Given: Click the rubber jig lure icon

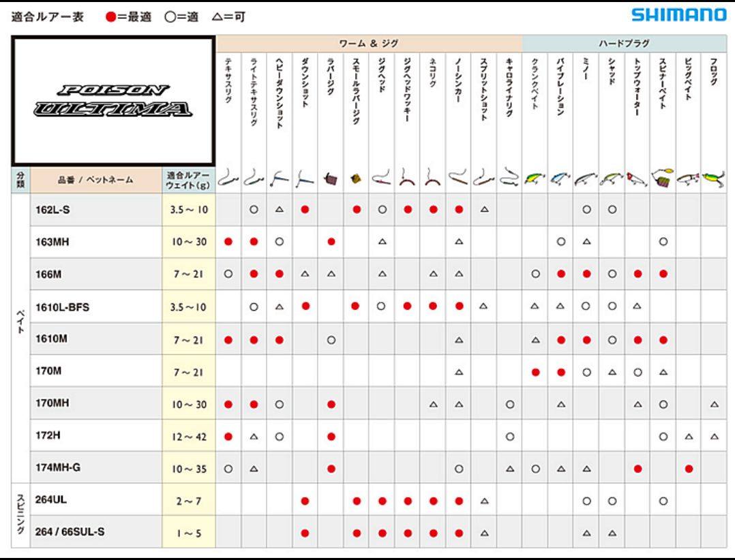Looking at the screenshot, I should coord(331,179).
